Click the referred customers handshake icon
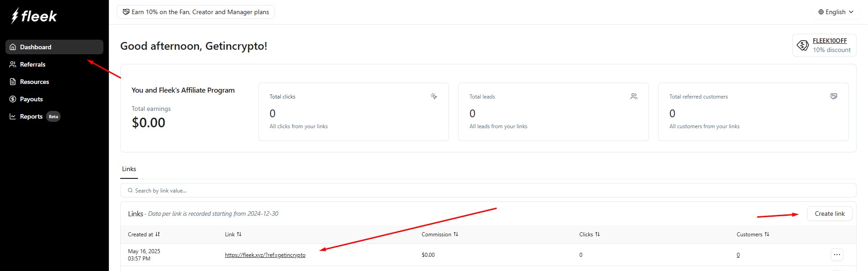This screenshot has height=271, width=868. pyautogui.click(x=833, y=96)
